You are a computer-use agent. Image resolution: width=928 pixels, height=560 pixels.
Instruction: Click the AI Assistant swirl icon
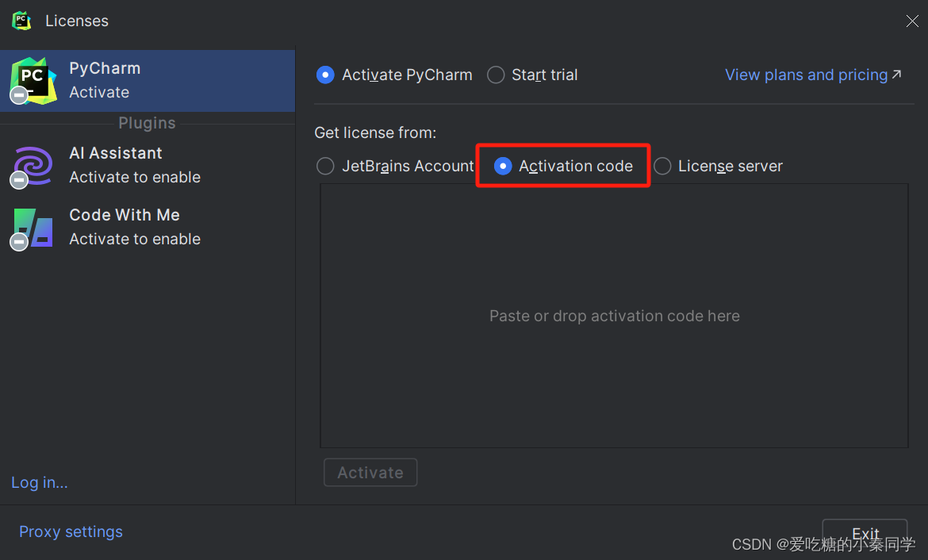[x=32, y=167]
